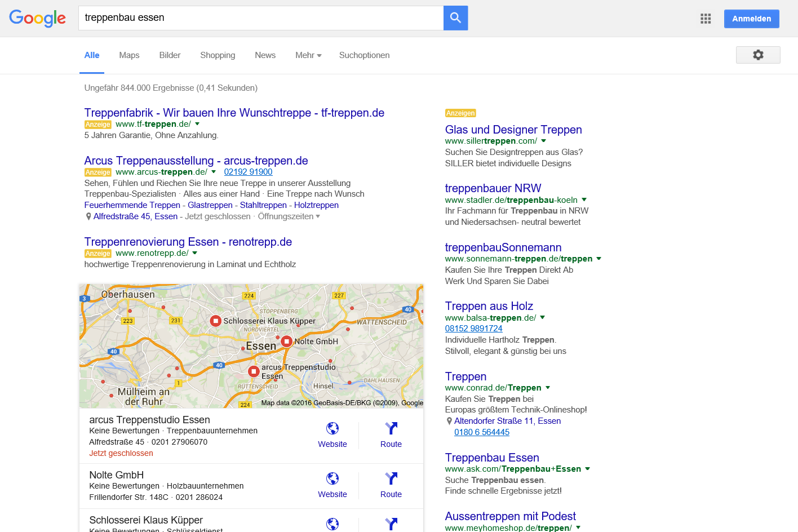Click phone number 08152 9891724
This screenshot has width=798, height=532.
(473, 329)
